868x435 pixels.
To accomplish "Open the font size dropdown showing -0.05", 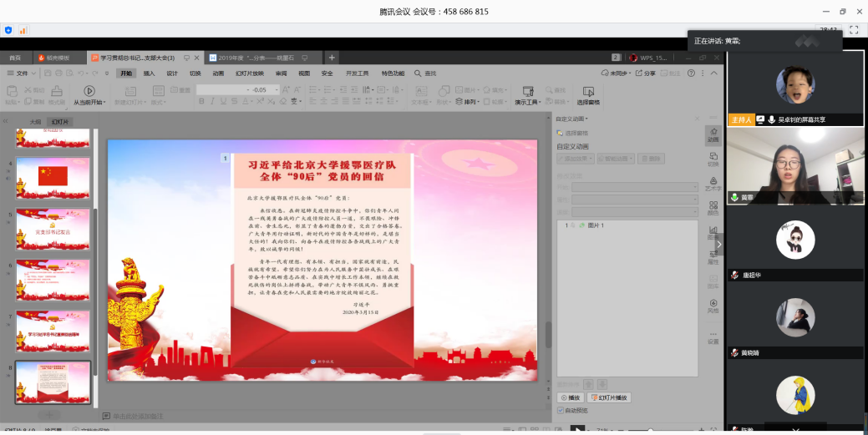I will coord(277,89).
